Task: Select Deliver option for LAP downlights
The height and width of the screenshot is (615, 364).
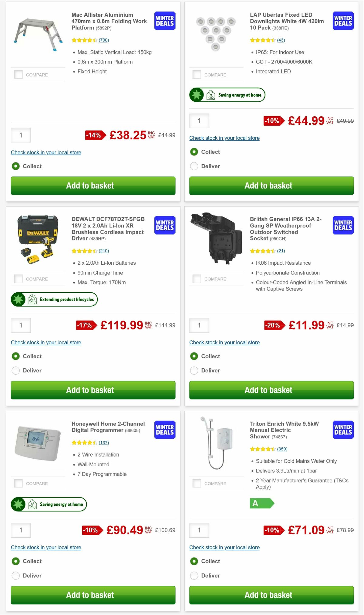Action: [194, 166]
